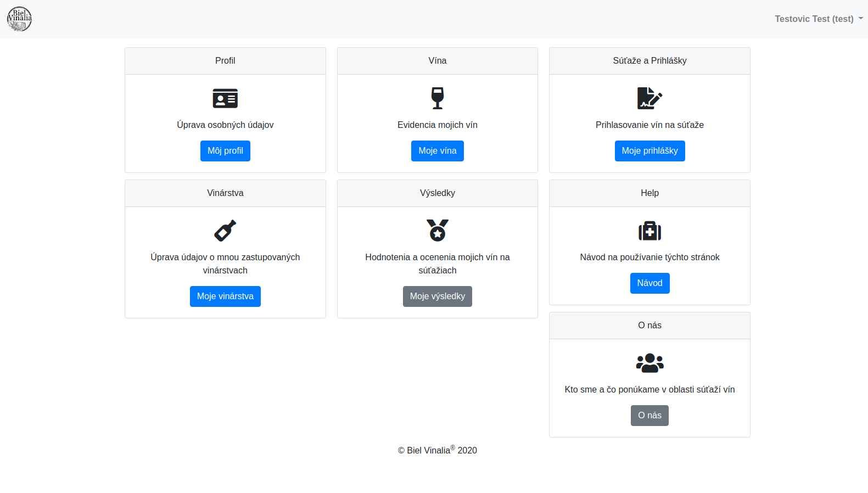Open Môj profil
Image resolution: width=868 pixels, height=493 pixels.
(x=225, y=151)
